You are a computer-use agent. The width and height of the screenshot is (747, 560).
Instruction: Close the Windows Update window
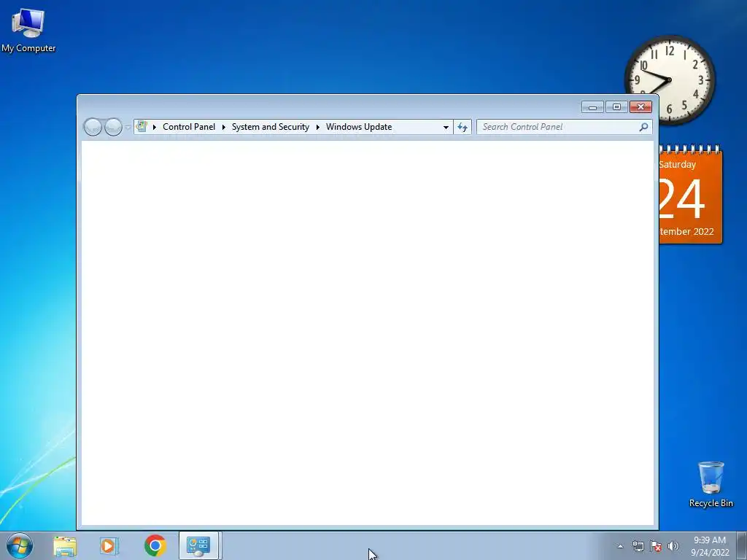(x=640, y=106)
